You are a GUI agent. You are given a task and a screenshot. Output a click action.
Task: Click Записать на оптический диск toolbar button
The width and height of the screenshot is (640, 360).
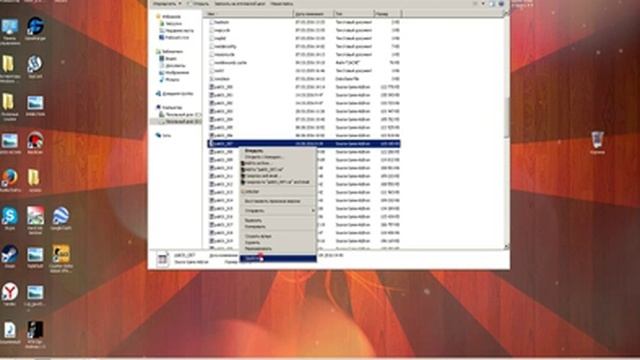click(240, 4)
